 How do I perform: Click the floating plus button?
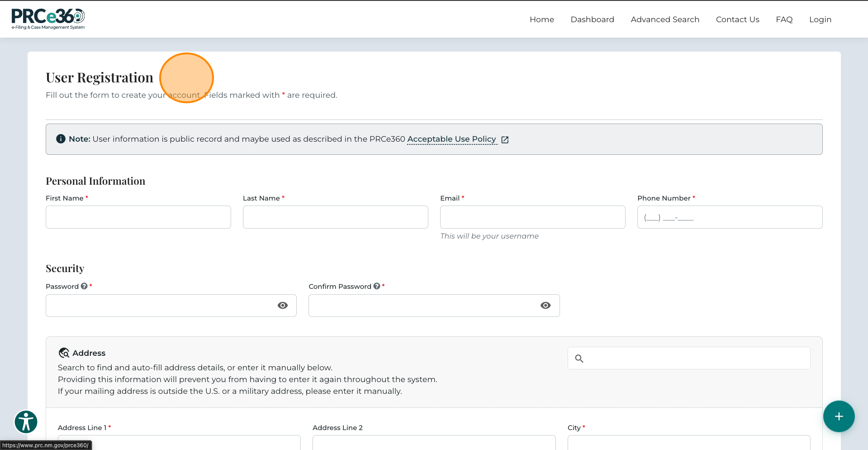[x=839, y=416]
